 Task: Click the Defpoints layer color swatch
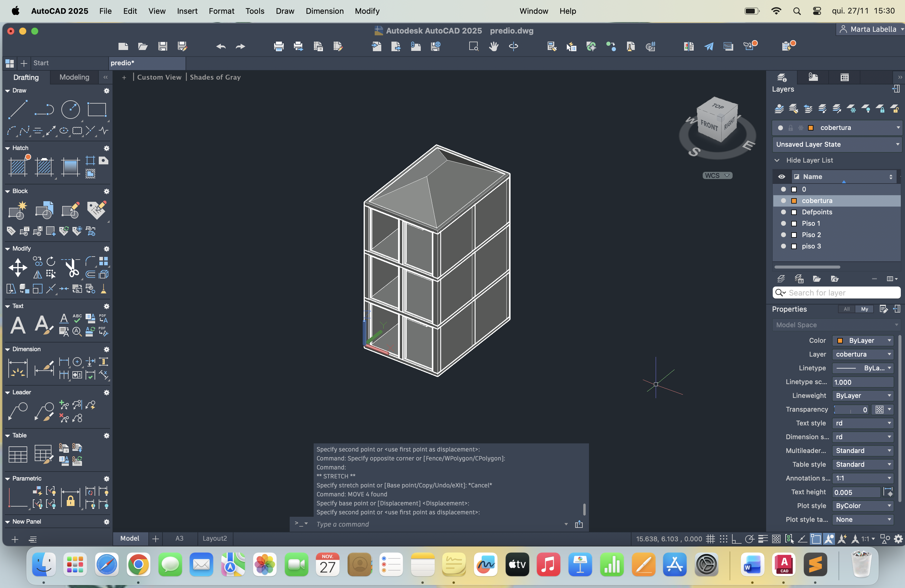[794, 212]
